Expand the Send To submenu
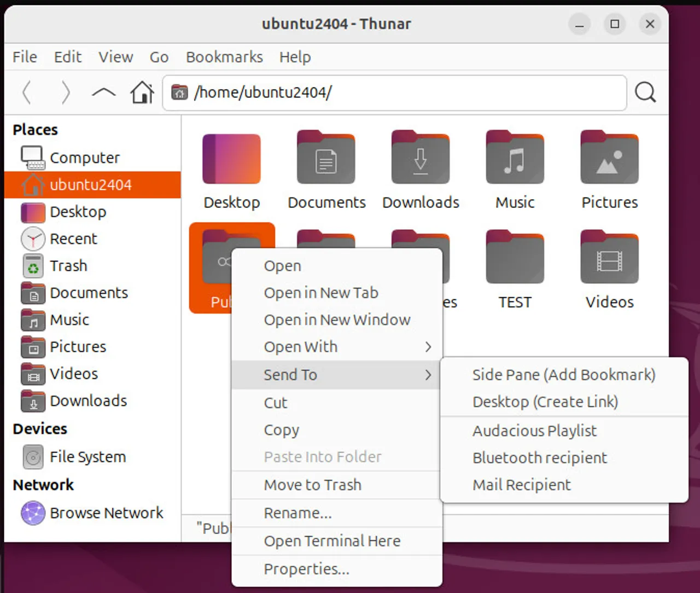 (x=290, y=375)
